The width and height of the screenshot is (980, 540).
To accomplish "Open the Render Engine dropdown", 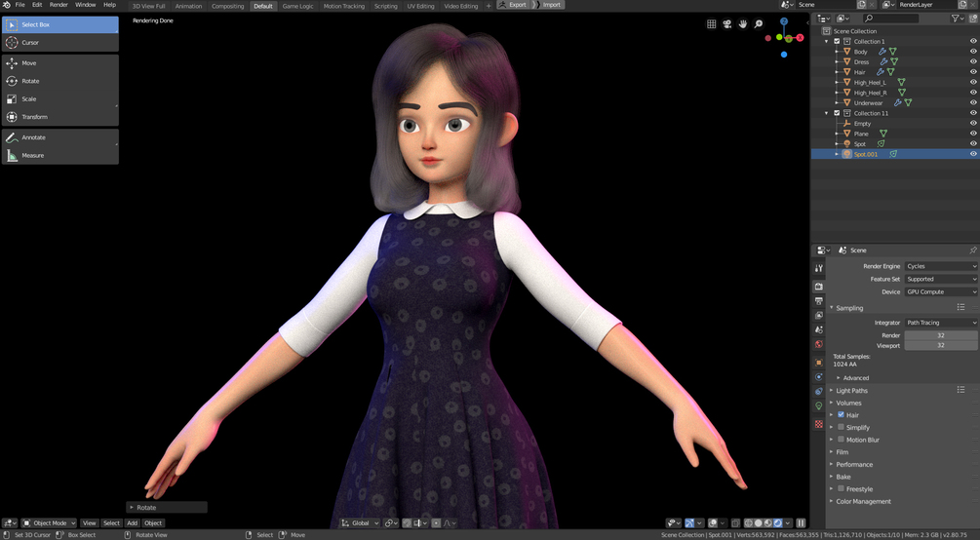I will pyautogui.click(x=941, y=266).
